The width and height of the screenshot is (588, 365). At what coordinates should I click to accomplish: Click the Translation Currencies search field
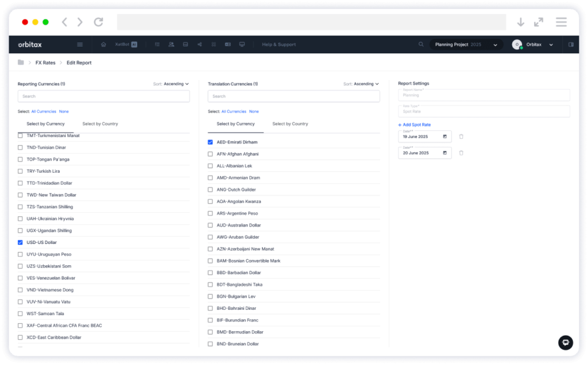293,96
